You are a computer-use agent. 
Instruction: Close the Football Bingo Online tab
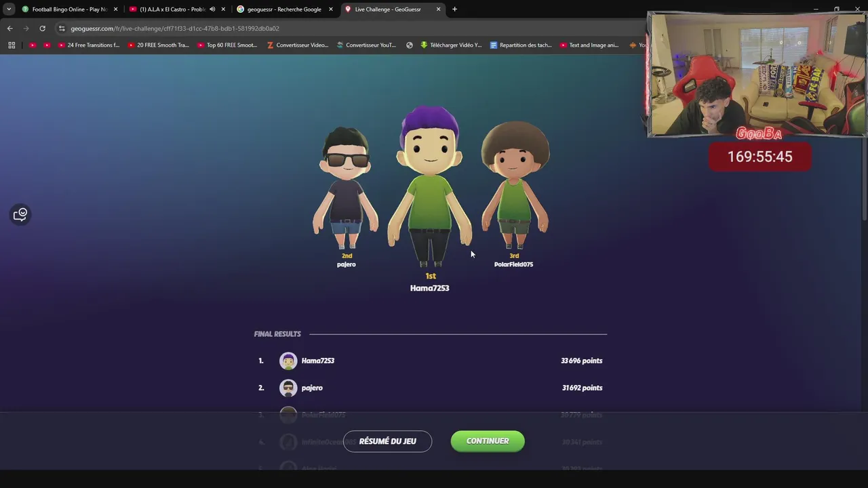click(x=115, y=9)
